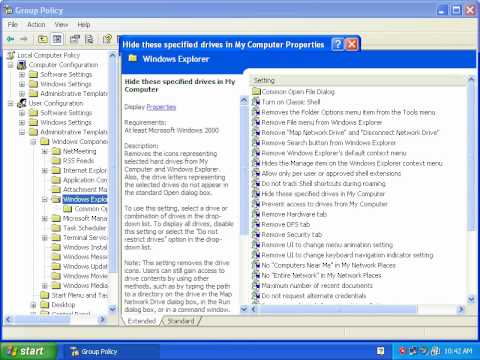Click the notepad icon in the taskbar
The width and height of the screenshot is (480, 360).
click(x=380, y=351)
